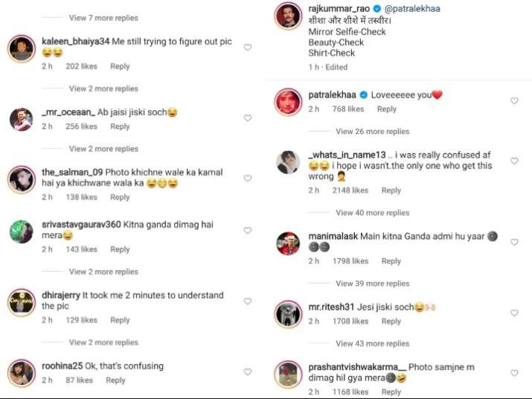Expand 'View 26 more replies' under patralekhaa

372,132
